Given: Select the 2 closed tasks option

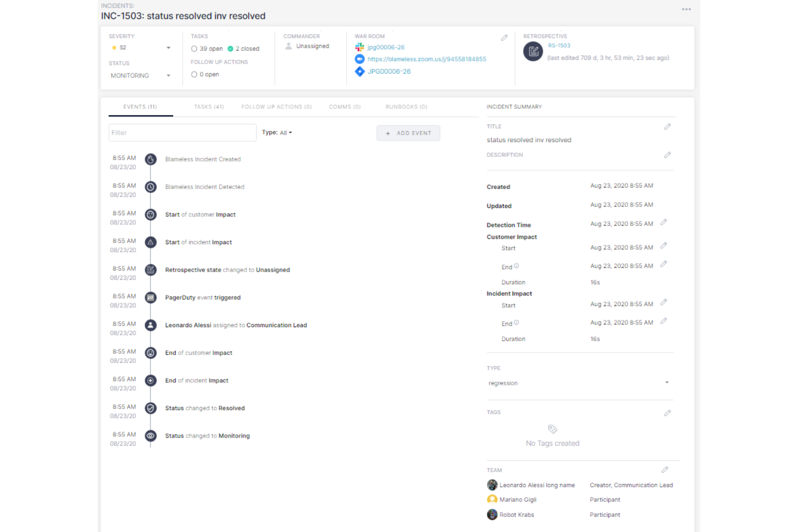Looking at the screenshot, I should [231, 49].
